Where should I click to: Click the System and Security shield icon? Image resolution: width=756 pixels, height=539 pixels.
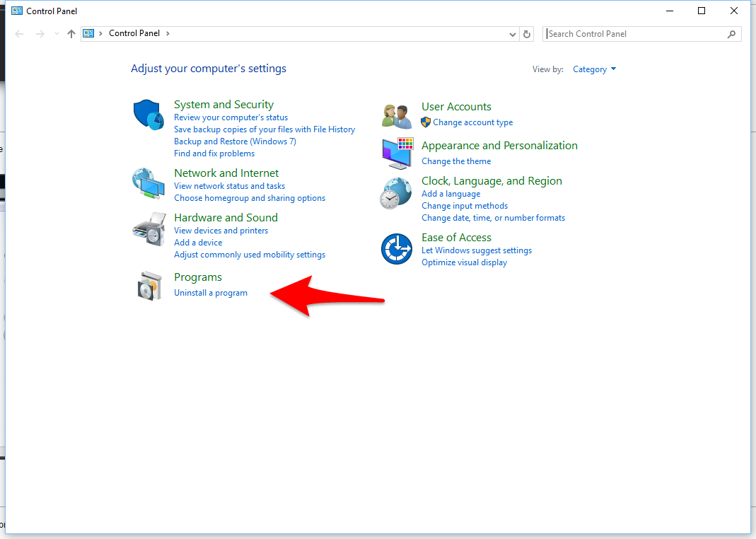point(149,115)
